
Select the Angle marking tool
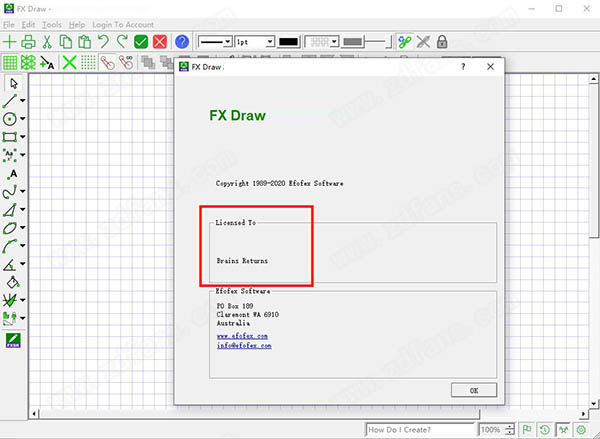(x=10, y=263)
